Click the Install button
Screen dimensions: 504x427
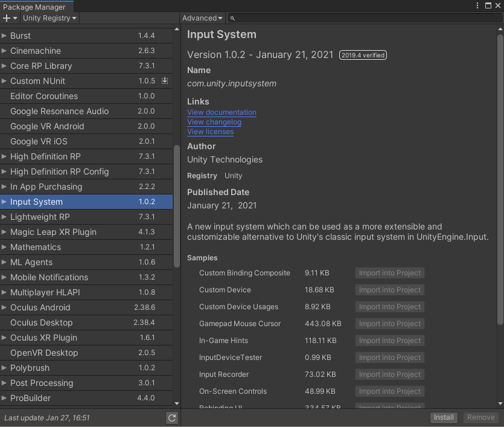[x=444, y=417]
